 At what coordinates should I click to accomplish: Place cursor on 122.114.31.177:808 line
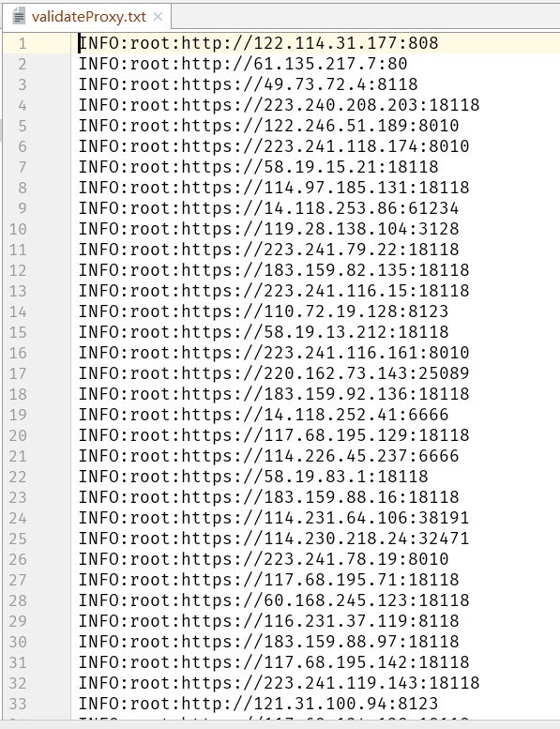coord(258,43)
